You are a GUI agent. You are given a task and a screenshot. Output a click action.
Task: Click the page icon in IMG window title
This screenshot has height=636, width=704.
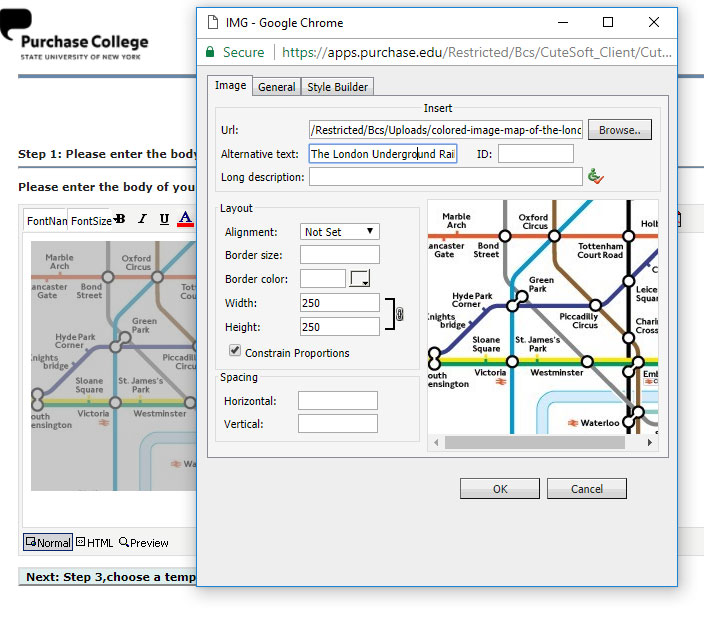pyautogui.click(x=212, y=22)
